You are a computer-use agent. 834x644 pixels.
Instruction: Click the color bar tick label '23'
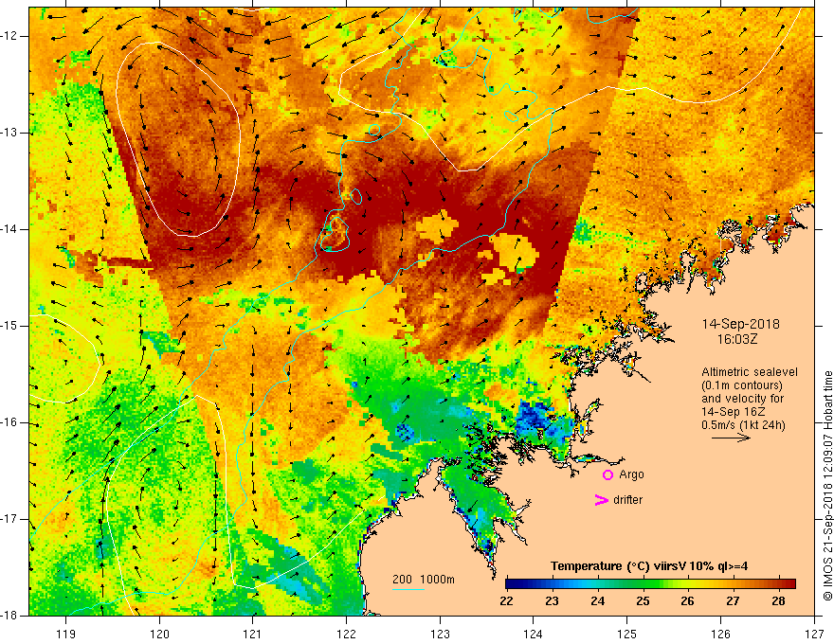click(x=552, y=601)
